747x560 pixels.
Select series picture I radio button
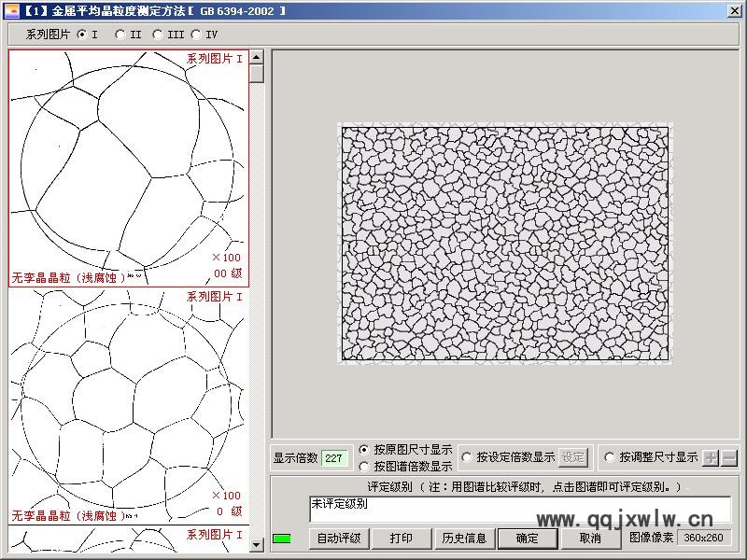click(x=82, y=35)
